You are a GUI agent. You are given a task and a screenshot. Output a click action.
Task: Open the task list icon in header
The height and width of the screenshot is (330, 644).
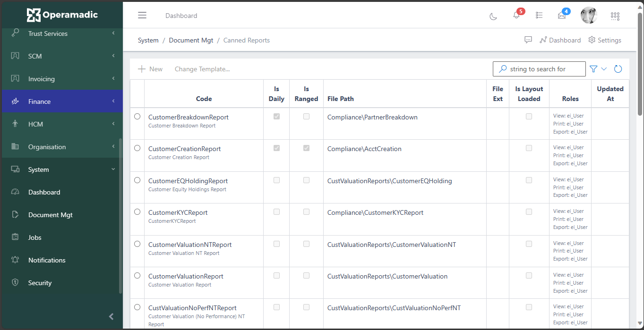(x=539, y=16)
